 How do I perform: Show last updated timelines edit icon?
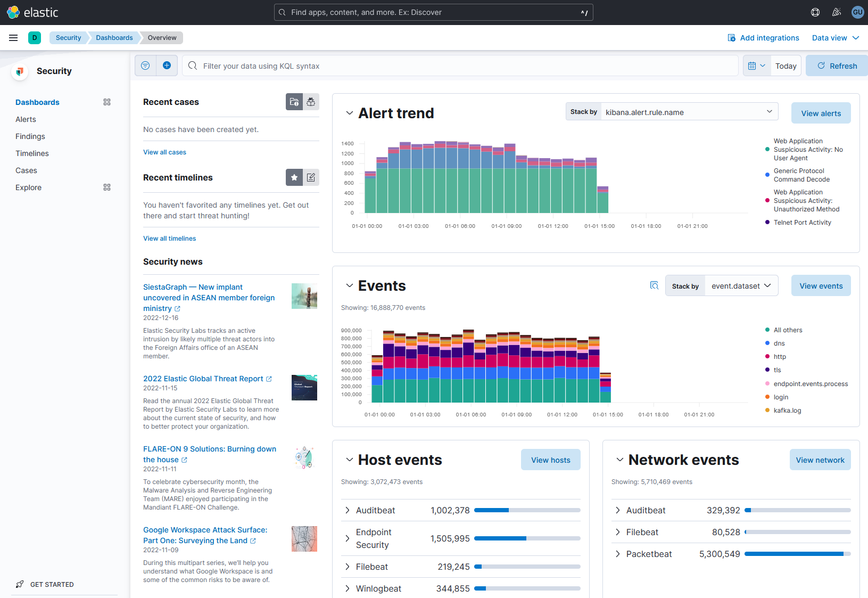[311, 177]
